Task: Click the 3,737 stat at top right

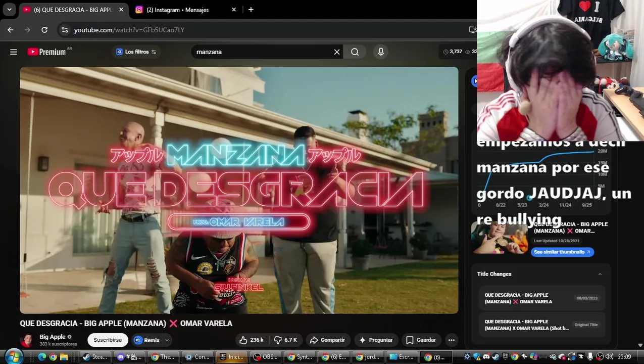Action: [x=453, y=52]
